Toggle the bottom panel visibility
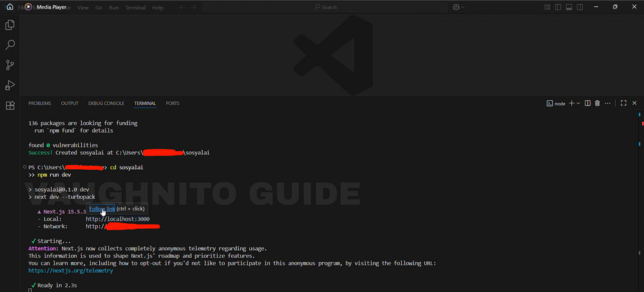 (x=569, y=7)
